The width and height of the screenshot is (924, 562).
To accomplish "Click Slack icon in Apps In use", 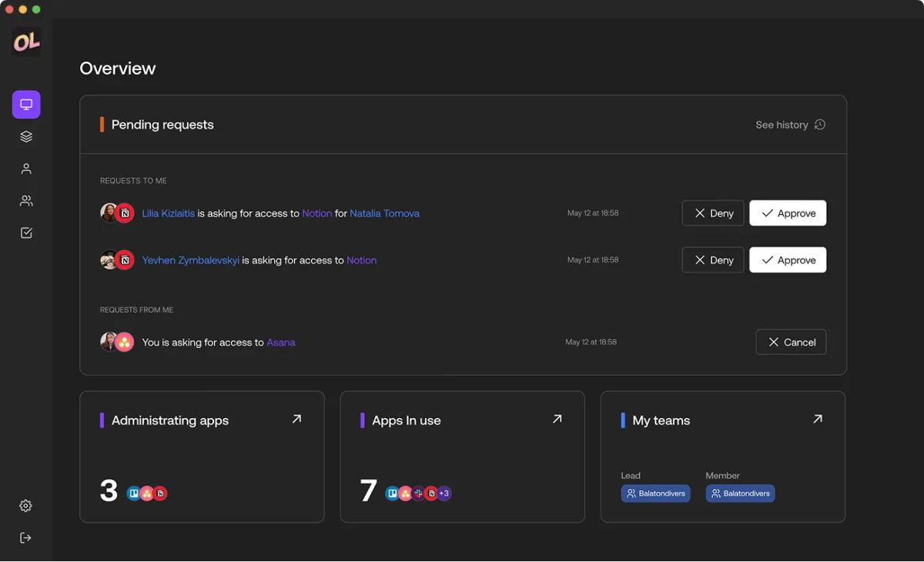I will click(418, 493).
